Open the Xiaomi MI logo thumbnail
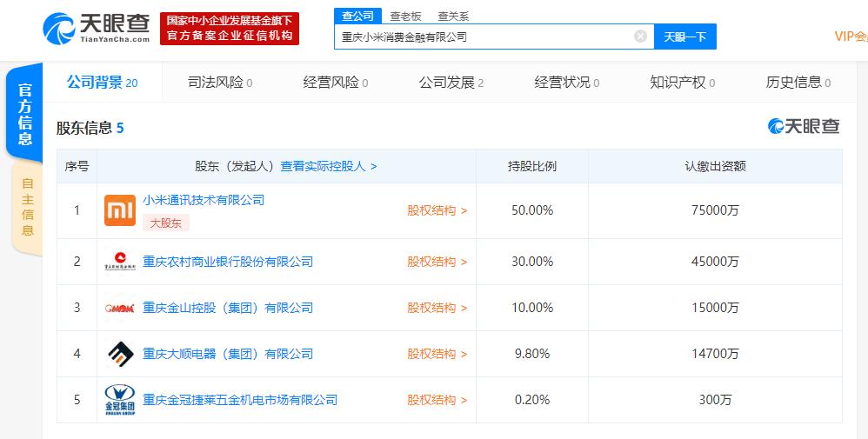868x439 pixels. pyautogui.click(x=120, y=210)
